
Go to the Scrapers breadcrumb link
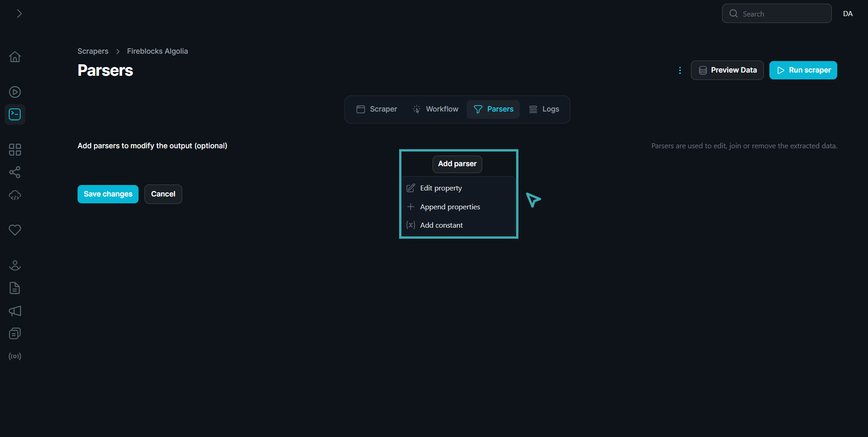[93, 51]
